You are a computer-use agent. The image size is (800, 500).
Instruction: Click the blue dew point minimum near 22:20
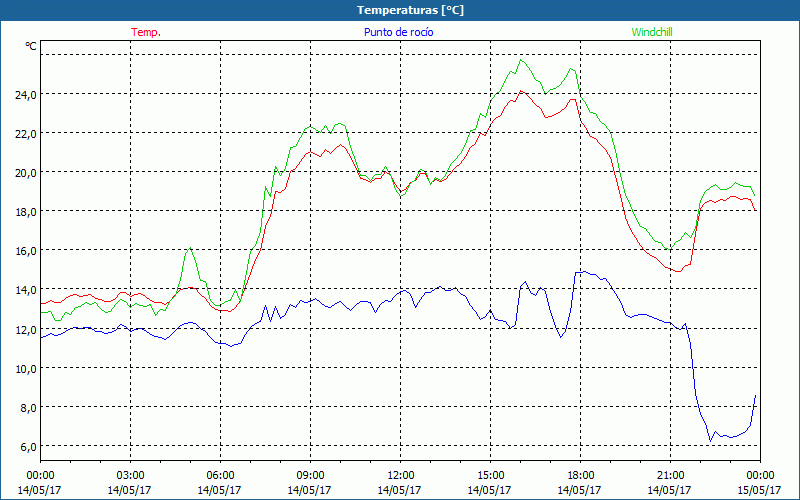710,440
